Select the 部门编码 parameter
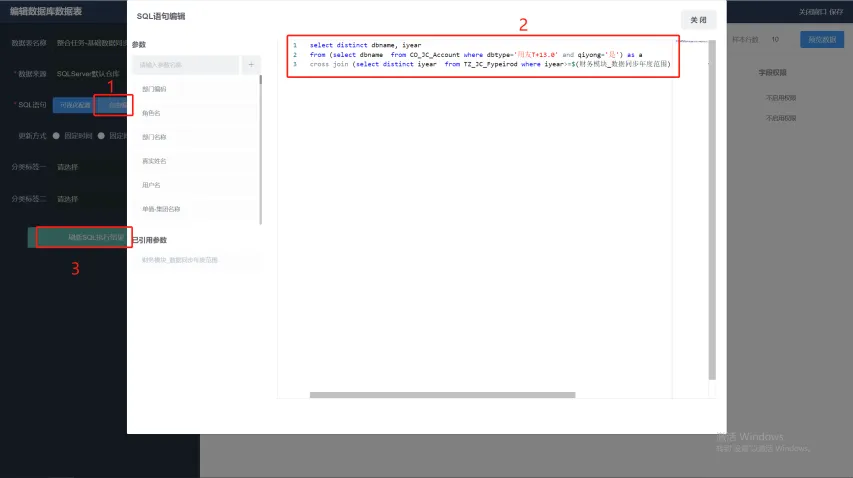Image resolution: width=853 pixels, height=478 pixels. 195,89
